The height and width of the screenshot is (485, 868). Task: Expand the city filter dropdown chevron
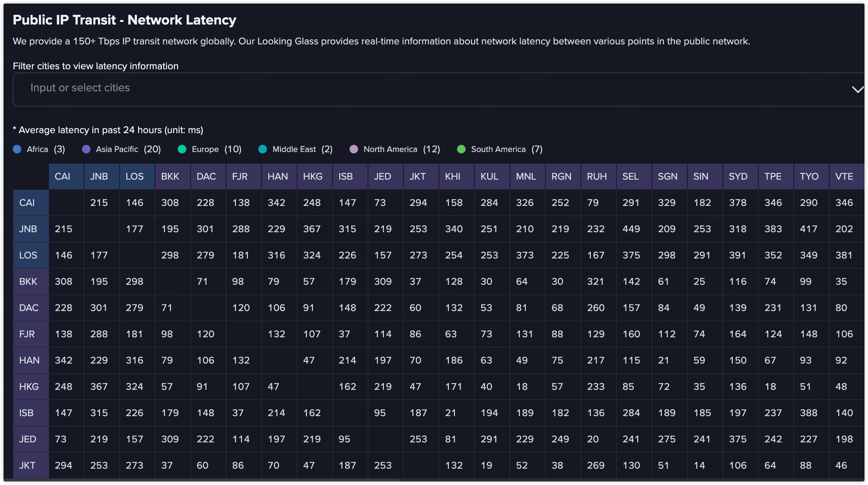coord(857,89)
